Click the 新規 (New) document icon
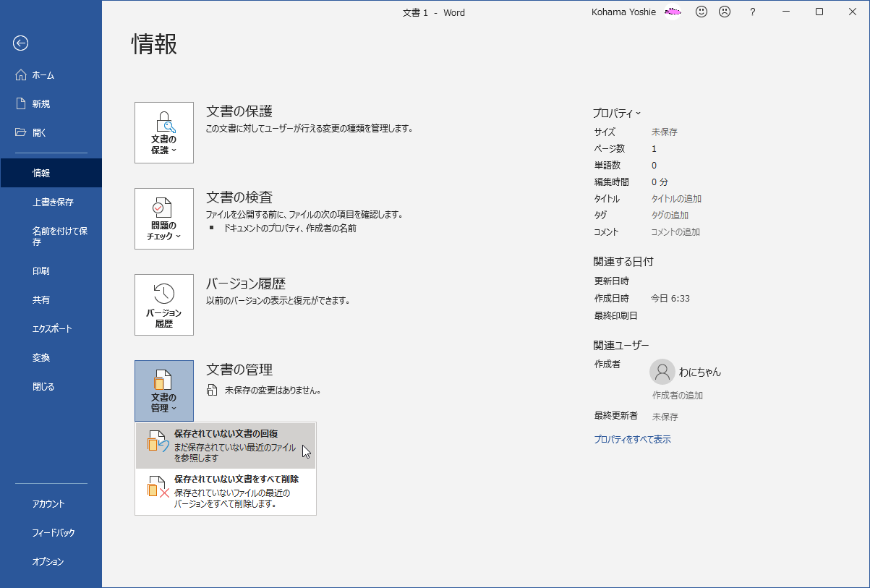Screen dimensions: 870x588 (x=20, y=103)
